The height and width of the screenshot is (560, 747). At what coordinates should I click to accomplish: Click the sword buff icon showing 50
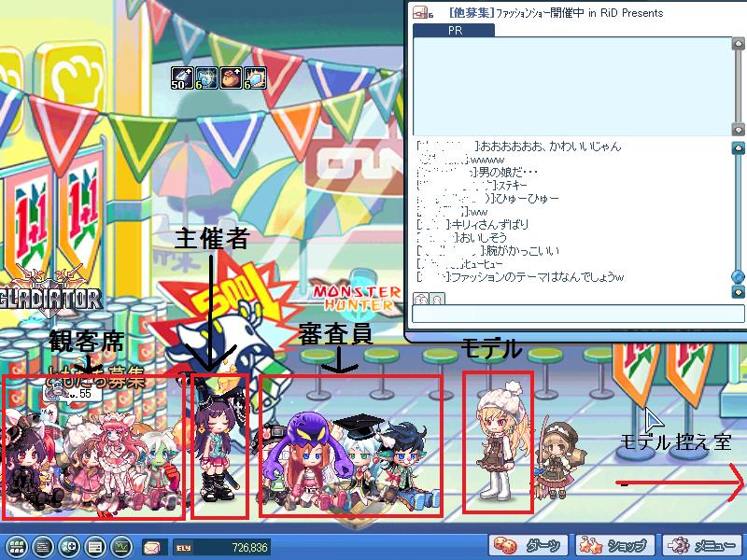182,78
